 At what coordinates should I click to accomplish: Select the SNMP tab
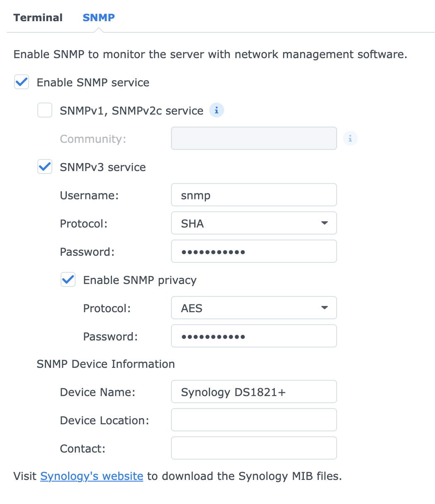[98, 18]
